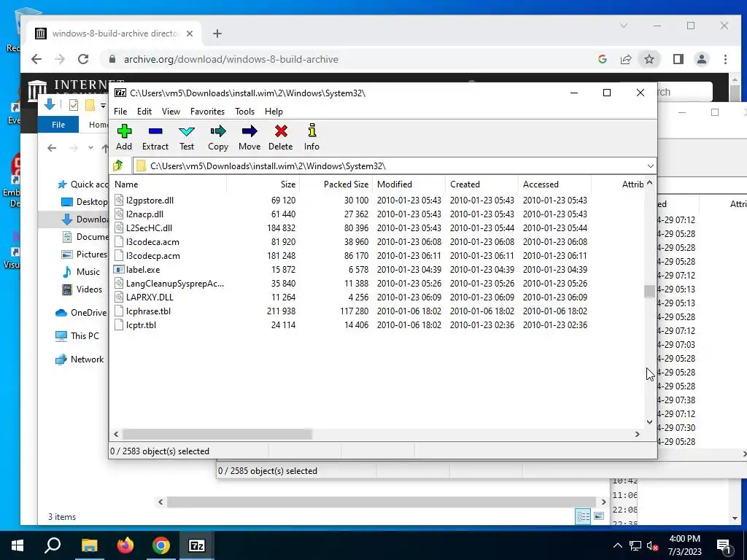Open the File menu in 7-Zip
The image size is (747, 560).
[120, 112]
